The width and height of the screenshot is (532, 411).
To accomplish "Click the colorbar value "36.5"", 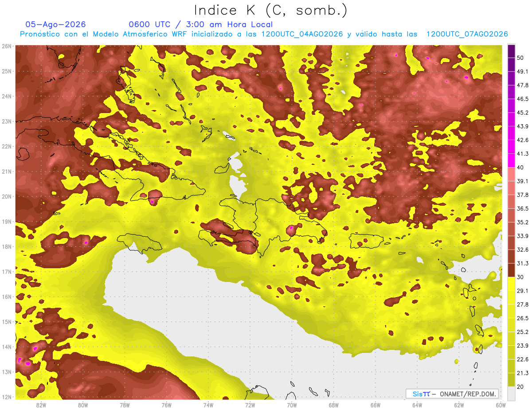I will (x=522, y=208).
